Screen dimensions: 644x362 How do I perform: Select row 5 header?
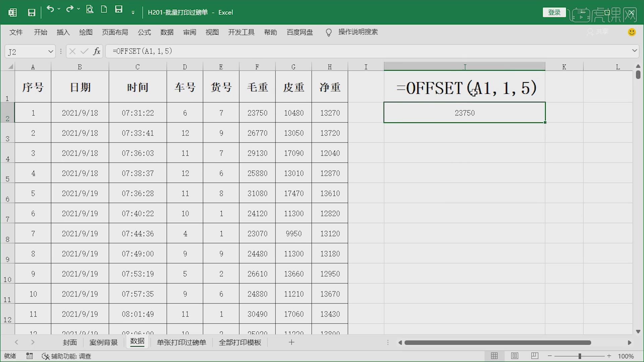[x=7, y=173]
